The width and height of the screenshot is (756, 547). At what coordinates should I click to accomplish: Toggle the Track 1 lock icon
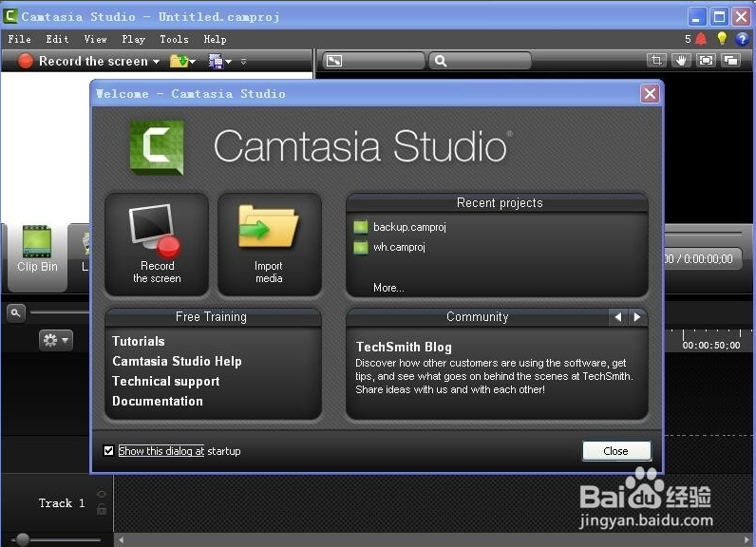102,509
